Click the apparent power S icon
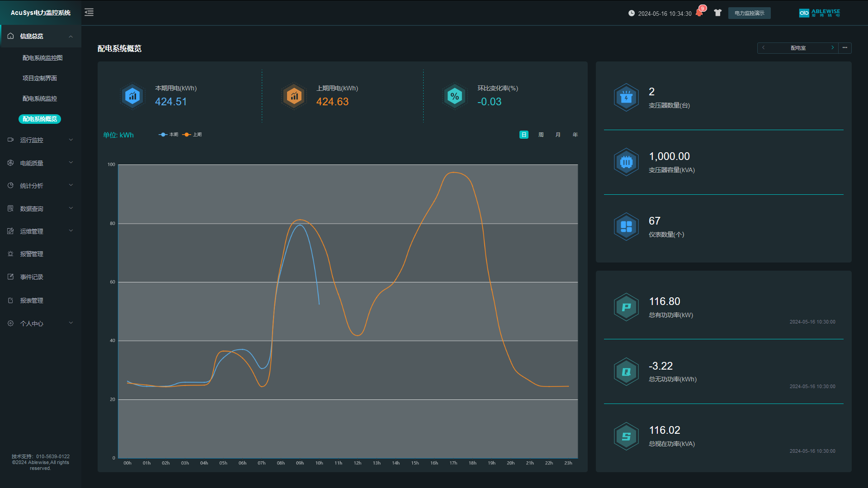Image resolution: width=868 pixels, height=488 pixels. tap(626, 436)
